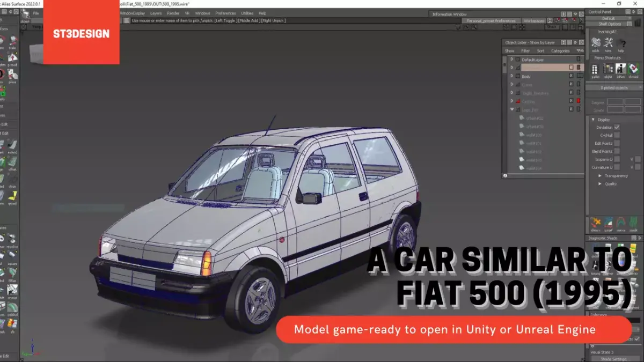
Task: Toggle visibility box of DefaultLayer row
Action: [579, 60]
